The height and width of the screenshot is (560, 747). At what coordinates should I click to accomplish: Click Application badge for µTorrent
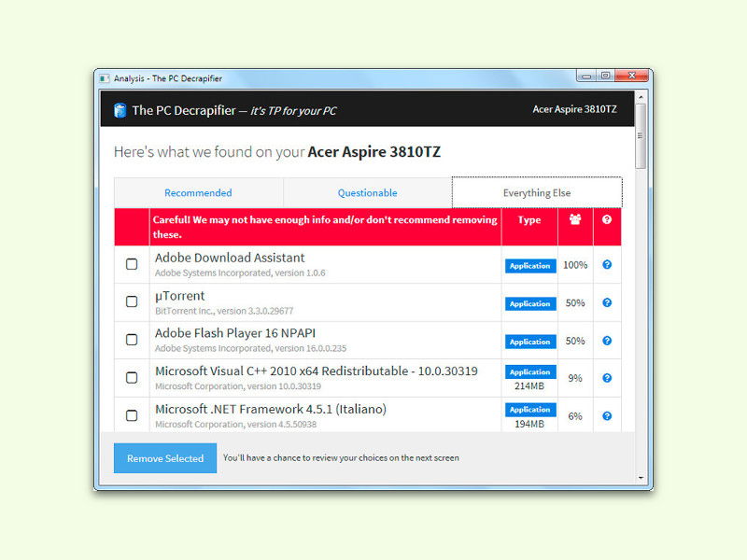click(x=530, y=304)
